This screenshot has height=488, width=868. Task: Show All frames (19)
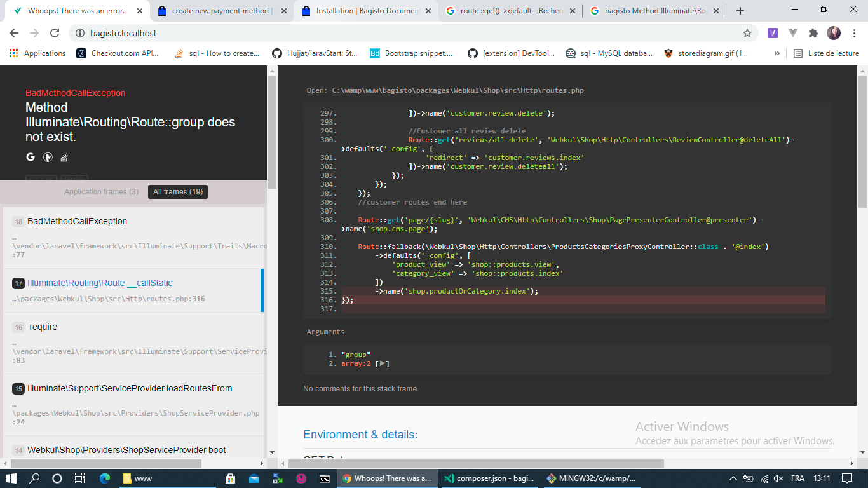pos(178,192)
